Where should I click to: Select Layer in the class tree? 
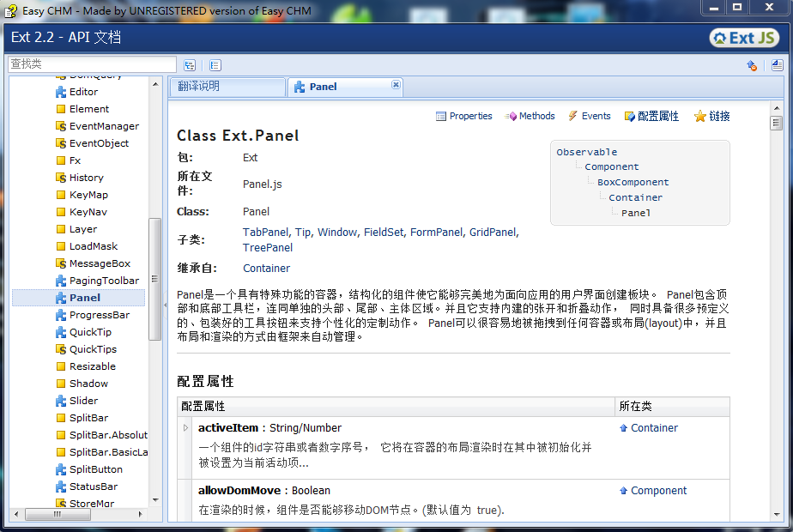pos(83,229)
